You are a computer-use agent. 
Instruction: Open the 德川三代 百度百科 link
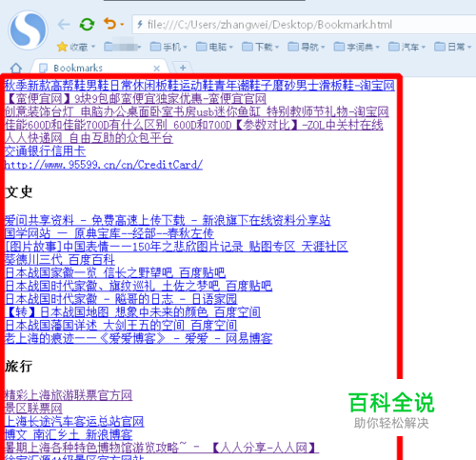coord(60,260)
